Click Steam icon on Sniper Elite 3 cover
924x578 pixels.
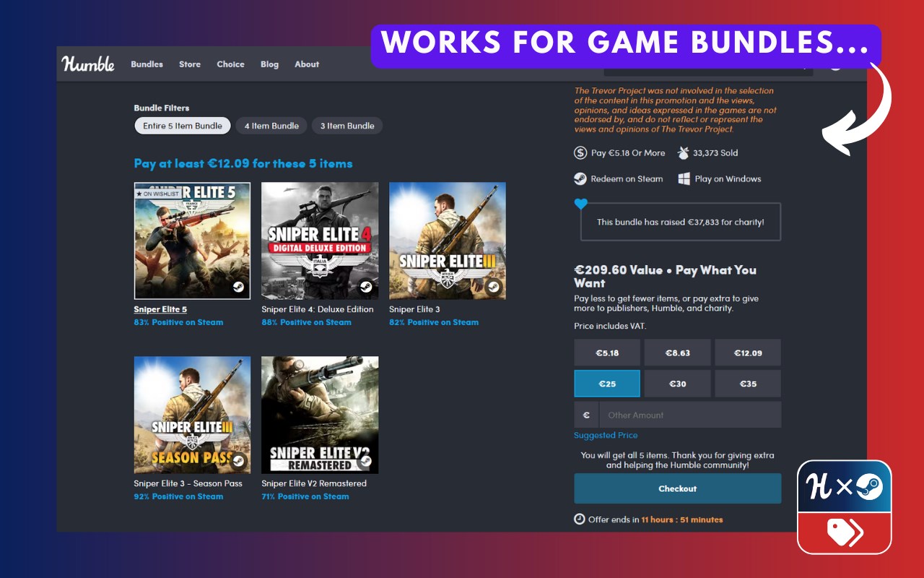tap(494, 287)
